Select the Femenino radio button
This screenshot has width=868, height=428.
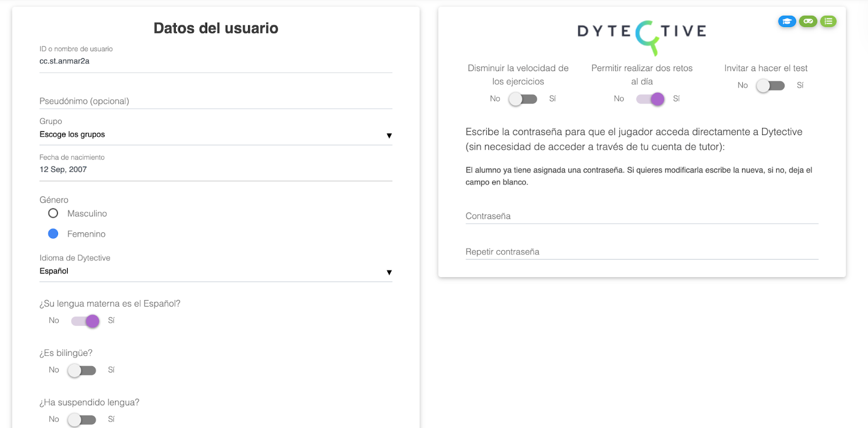tap(53, 234)
